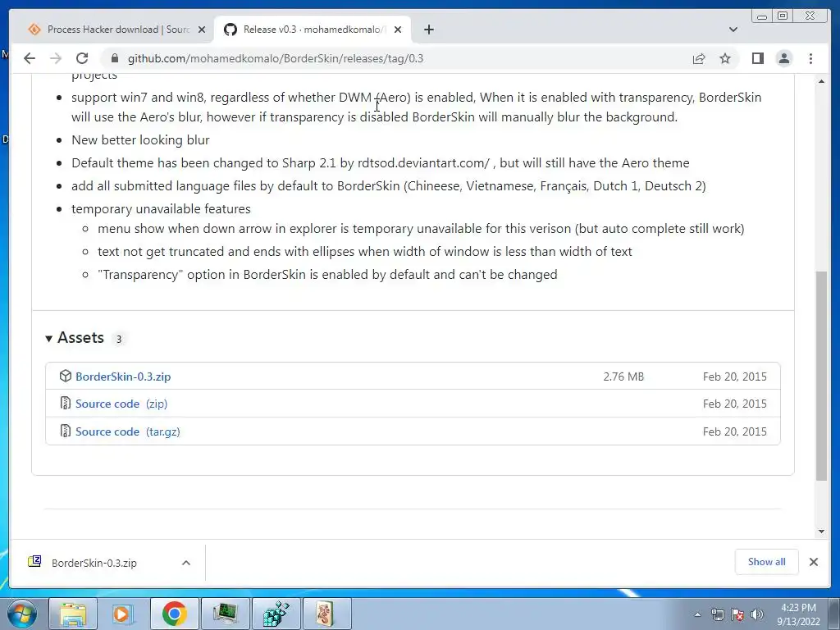The height and width of the screenshot is (630, 840).
Task: Click the 'New better looking blur' bullet text
Action: (x=140, y=139)
